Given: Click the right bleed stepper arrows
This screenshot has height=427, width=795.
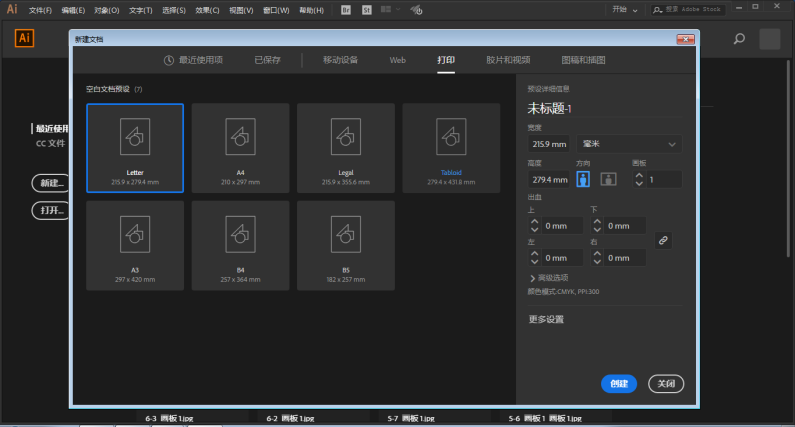Looking at the screenshot, I should (597, 258).
